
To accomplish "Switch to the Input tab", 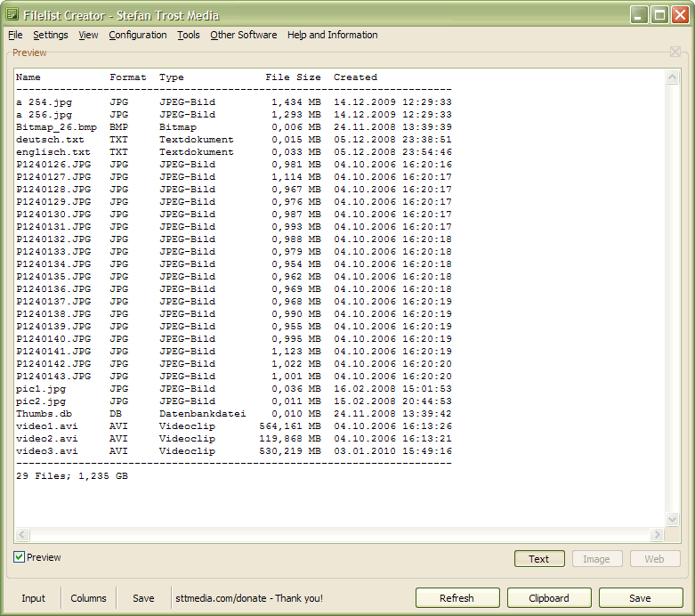I will click(34, 598).
